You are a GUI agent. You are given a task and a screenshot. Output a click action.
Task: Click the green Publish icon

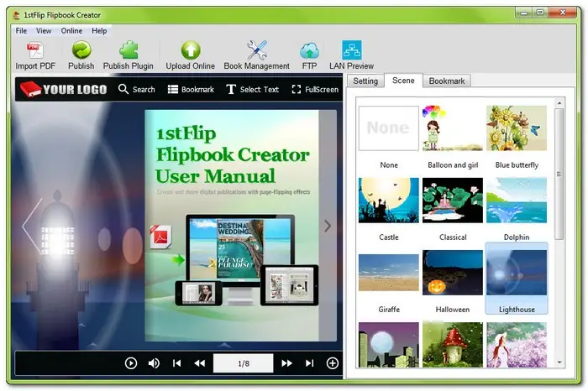[x=81, y=50]
